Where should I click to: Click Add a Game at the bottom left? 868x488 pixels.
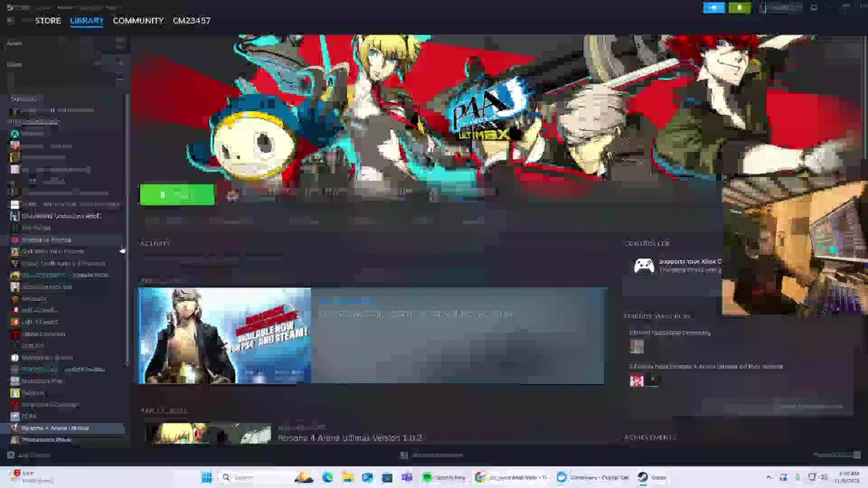[28, 455]
